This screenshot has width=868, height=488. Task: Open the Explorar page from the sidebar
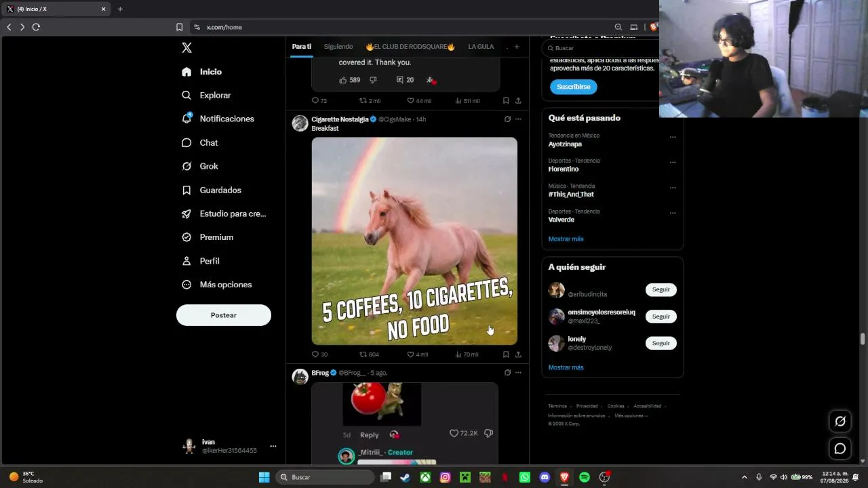pyautogui.click(x=207, y=96)
